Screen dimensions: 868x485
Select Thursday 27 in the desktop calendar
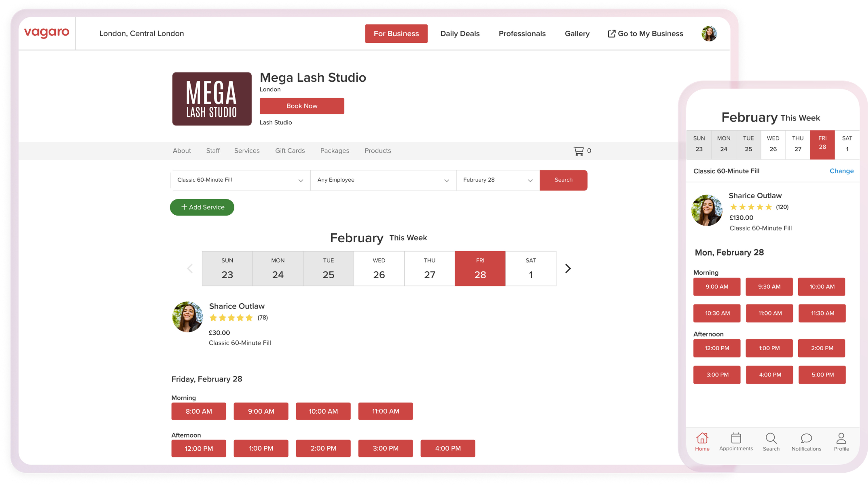[x=429, y=268]
